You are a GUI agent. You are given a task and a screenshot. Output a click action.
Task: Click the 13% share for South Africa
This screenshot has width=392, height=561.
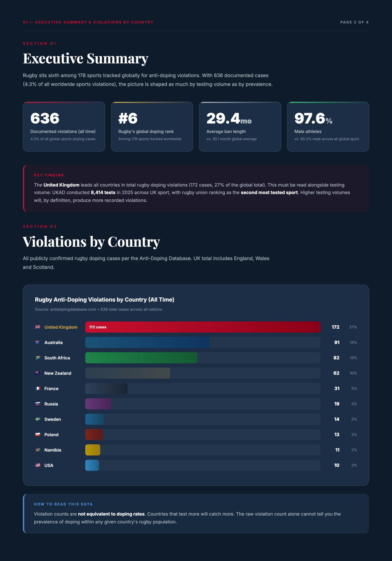click(x=353, y=358)
